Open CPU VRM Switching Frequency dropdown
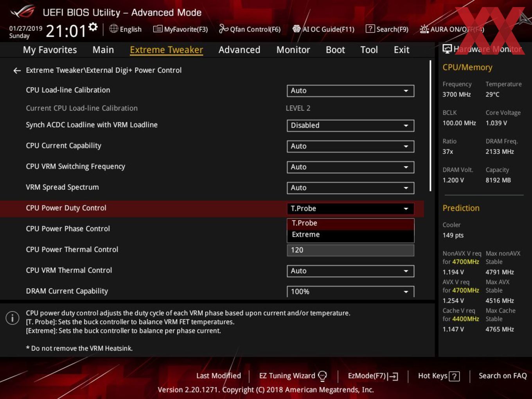The height and width of the screenshot is (399, 532). pyautogui.click(x=350, y=167)
